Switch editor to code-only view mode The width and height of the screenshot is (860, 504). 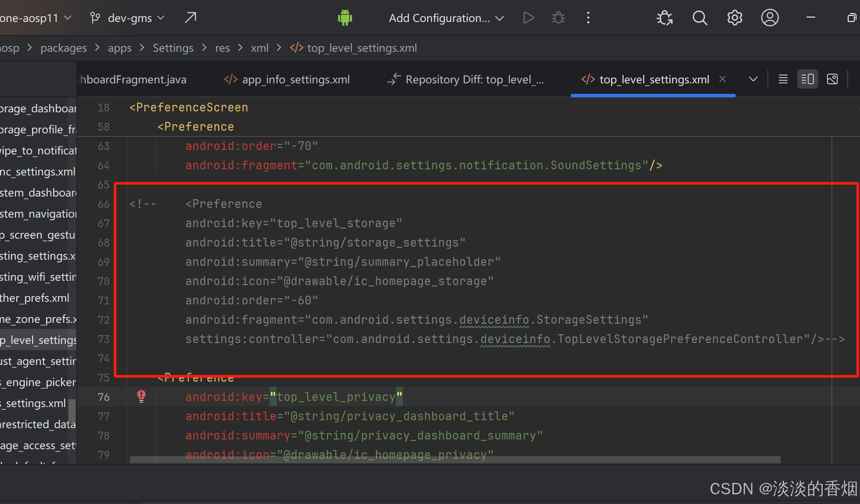click(x=783, y=79)
